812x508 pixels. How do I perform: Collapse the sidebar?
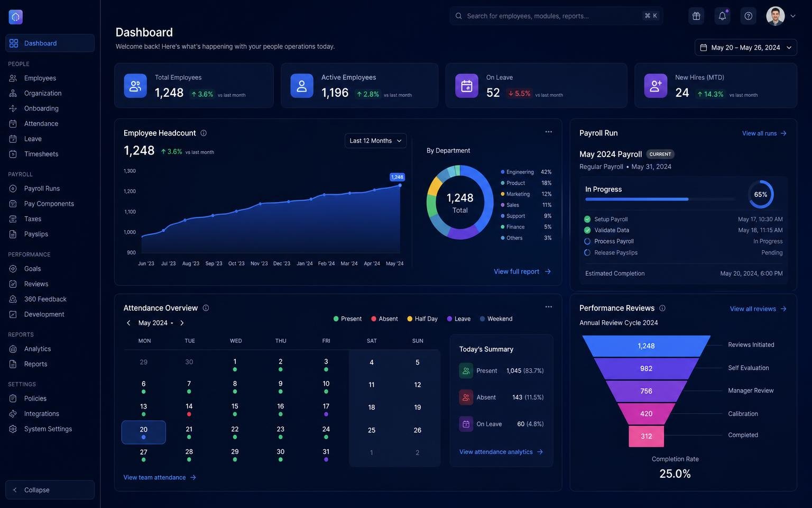[50, 490]
